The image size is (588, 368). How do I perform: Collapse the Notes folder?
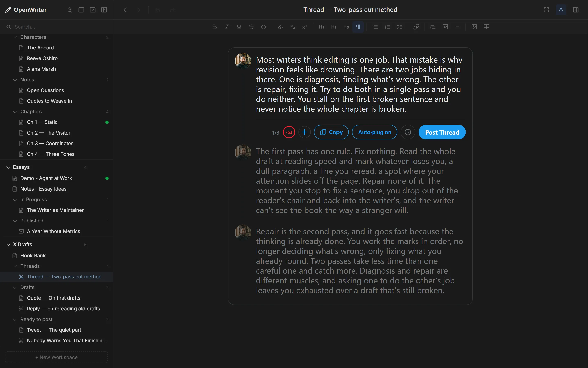pyautogui.click(x=15, y=80)
